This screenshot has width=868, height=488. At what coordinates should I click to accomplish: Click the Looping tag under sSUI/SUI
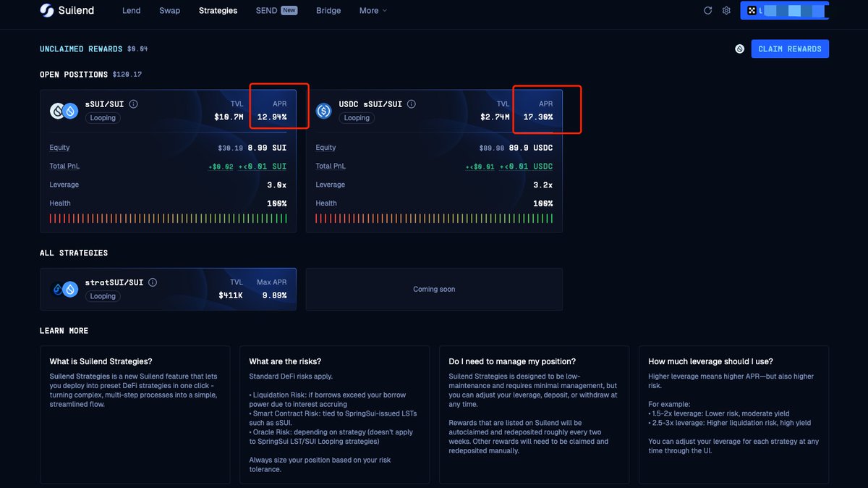tap(103, 118)
